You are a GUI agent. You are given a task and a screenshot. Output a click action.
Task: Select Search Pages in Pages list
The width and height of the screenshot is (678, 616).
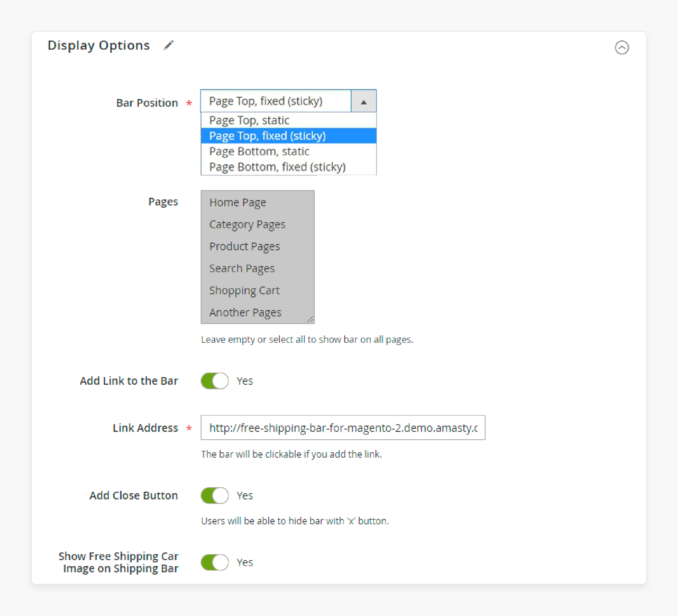coord(257,268)
